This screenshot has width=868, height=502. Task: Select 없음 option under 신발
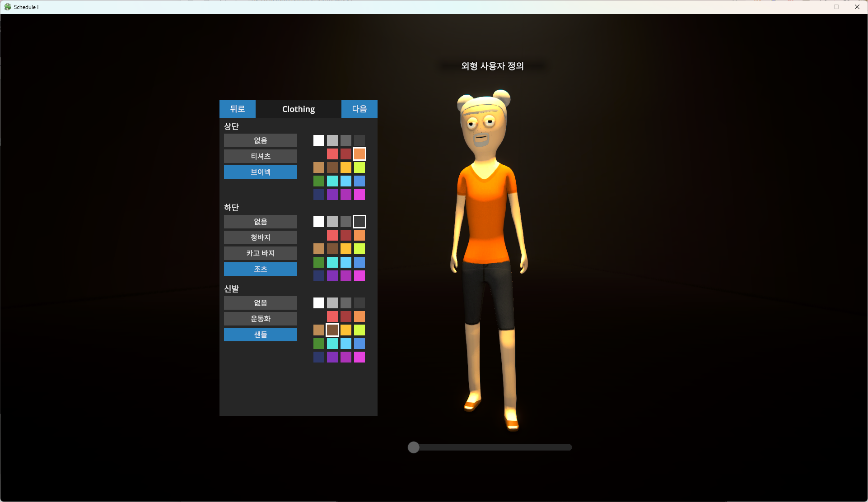click(x=260, y=303)
